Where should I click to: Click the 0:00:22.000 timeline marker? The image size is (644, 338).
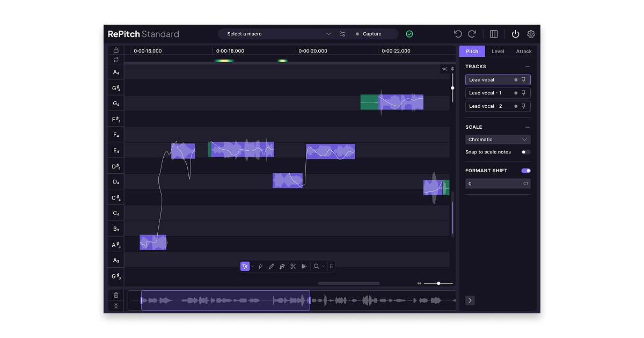pos(396,51)
